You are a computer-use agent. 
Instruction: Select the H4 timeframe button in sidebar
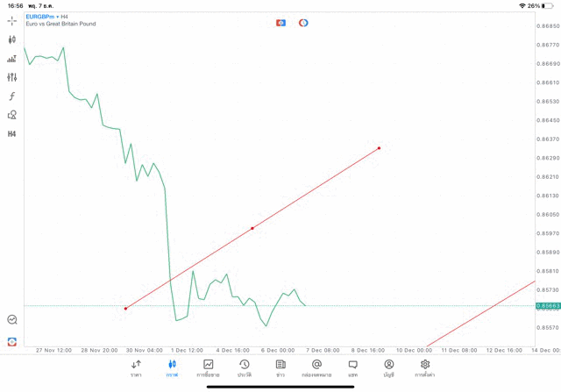[x=12, y=134]
